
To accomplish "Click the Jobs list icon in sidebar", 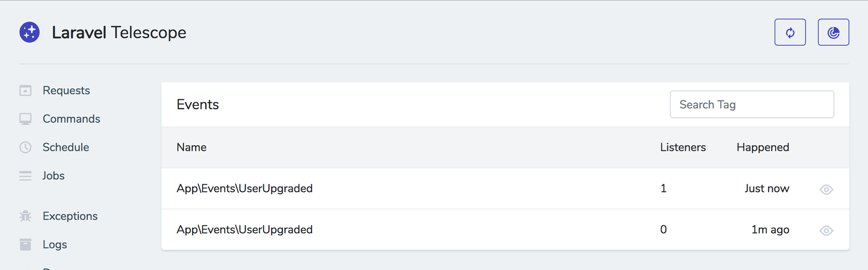I will point(25,176).
